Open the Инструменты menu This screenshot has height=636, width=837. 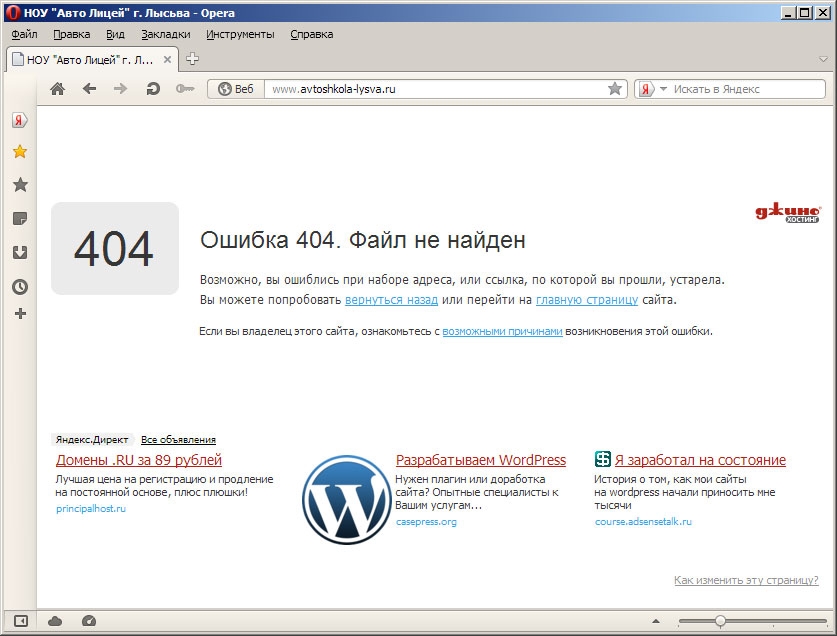tap(240, 34)
